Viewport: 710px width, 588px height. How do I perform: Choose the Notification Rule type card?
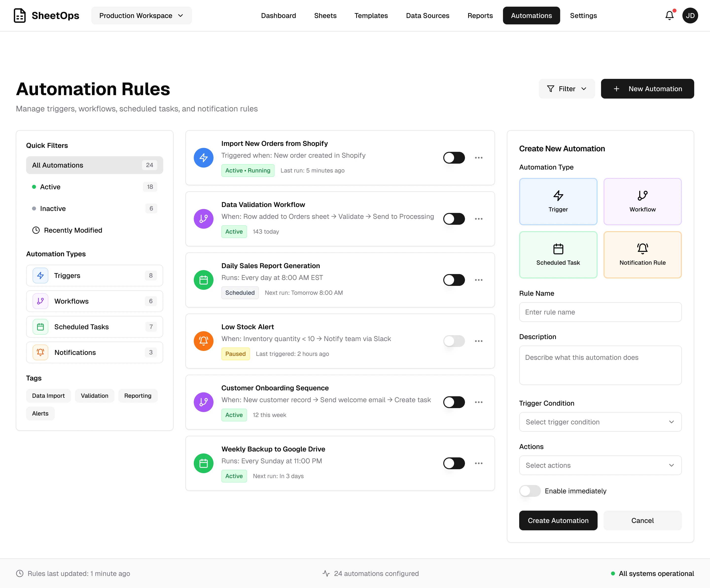pyautogui.click(x=642, y=255)
